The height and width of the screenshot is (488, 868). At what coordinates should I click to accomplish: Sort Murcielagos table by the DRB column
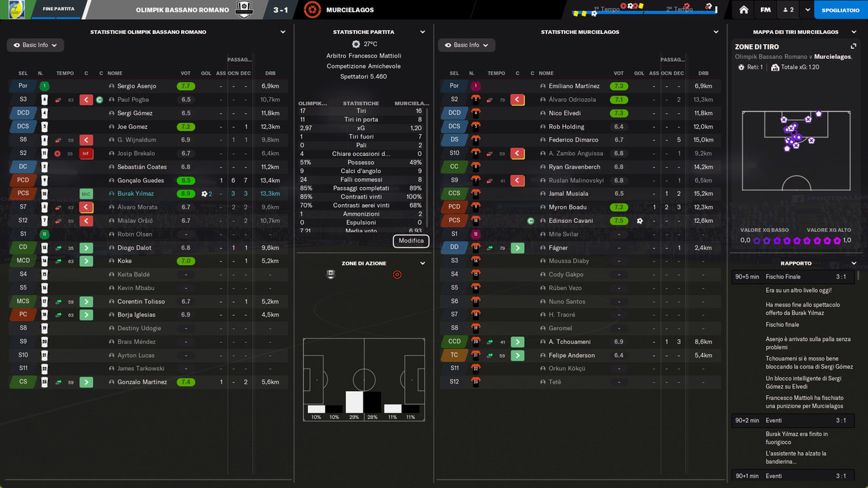(x=703, y=73)
